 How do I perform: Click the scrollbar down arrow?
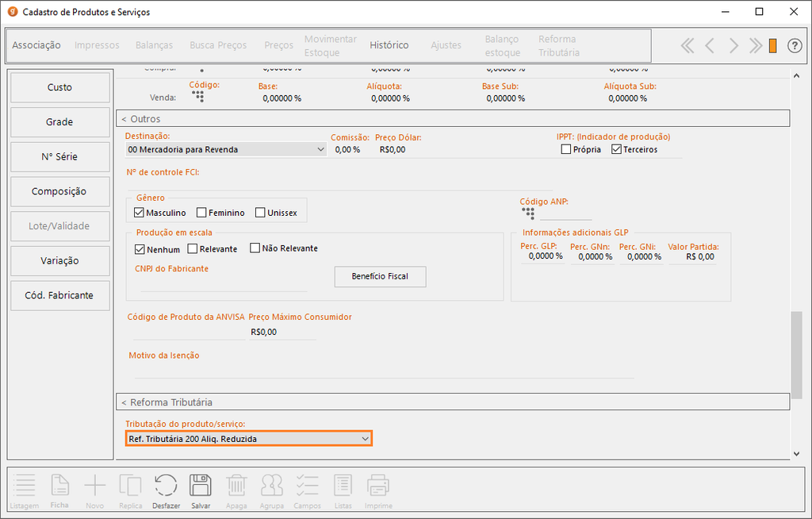(796, 454)
